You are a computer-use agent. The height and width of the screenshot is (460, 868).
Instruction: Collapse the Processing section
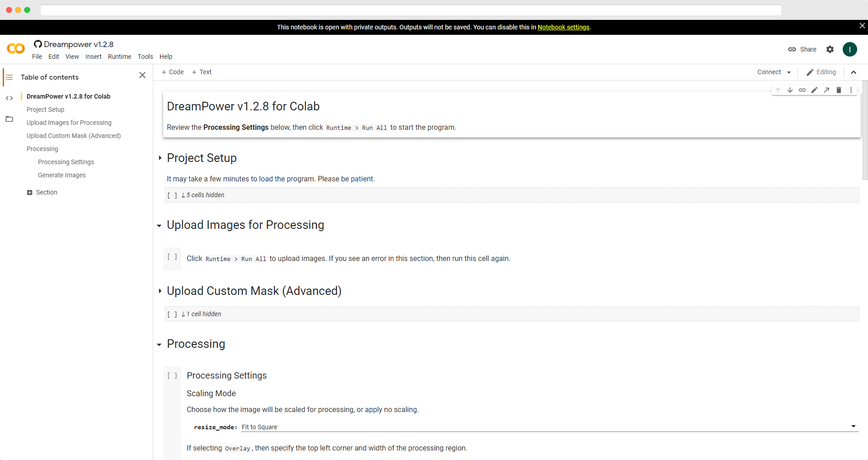point(159,345)
